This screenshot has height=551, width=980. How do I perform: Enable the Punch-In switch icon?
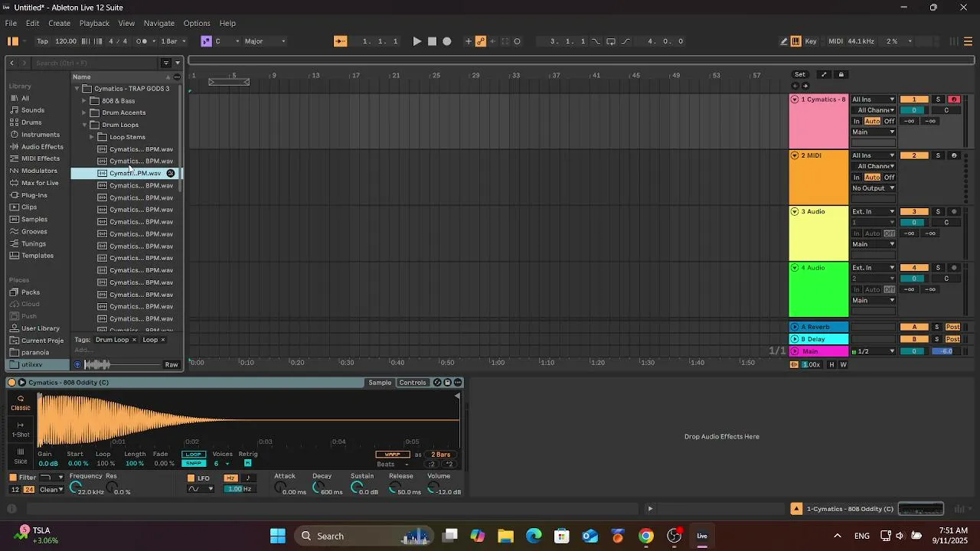pyautogui.click(x=596, y=41)
